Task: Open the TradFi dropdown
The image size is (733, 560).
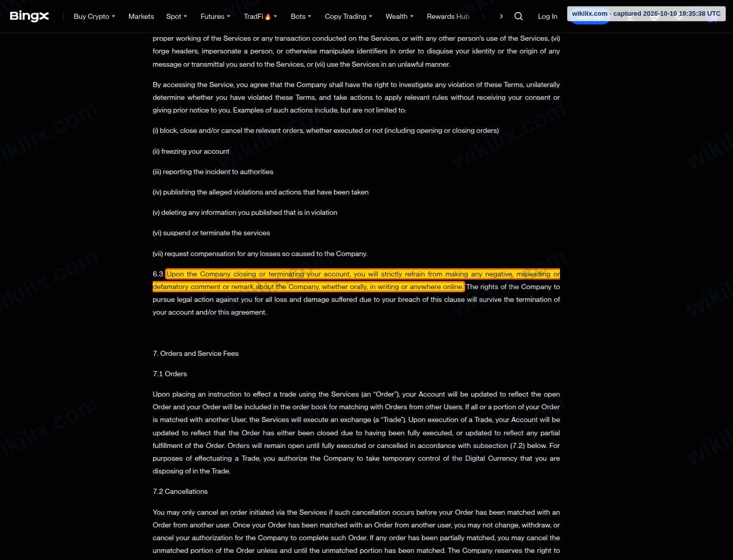Action: (261, 16)
